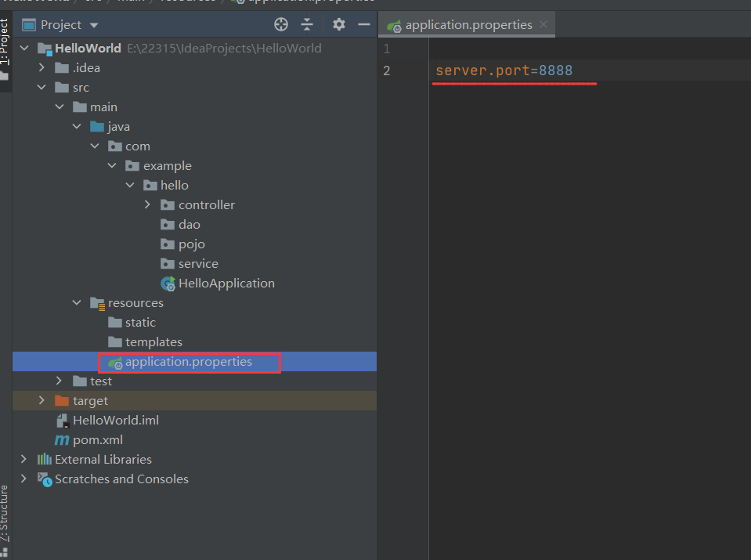The width and height of the screenshot is (751, 560).
Task: Click the .idea folder icon
Action: [x=62, y=68]
